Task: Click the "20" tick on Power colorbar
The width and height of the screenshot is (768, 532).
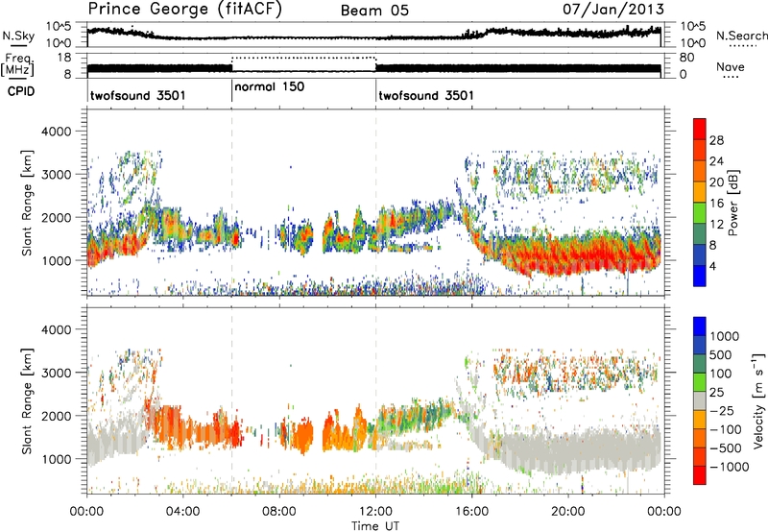Action: tap(716, 182)
